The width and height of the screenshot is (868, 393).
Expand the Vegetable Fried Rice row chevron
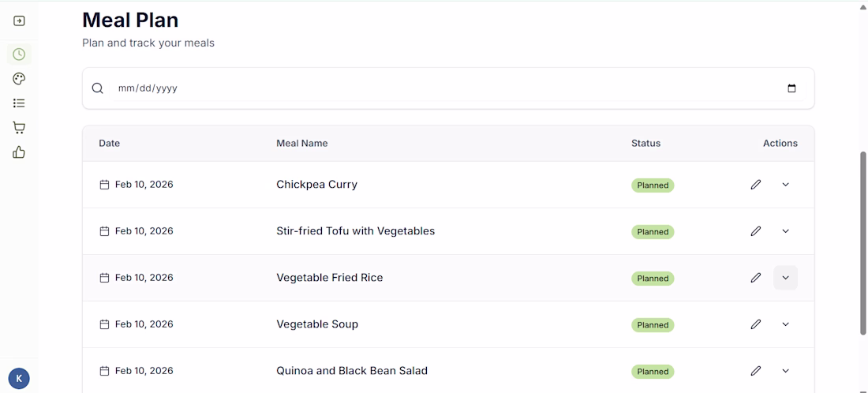[x=785, y=278]
